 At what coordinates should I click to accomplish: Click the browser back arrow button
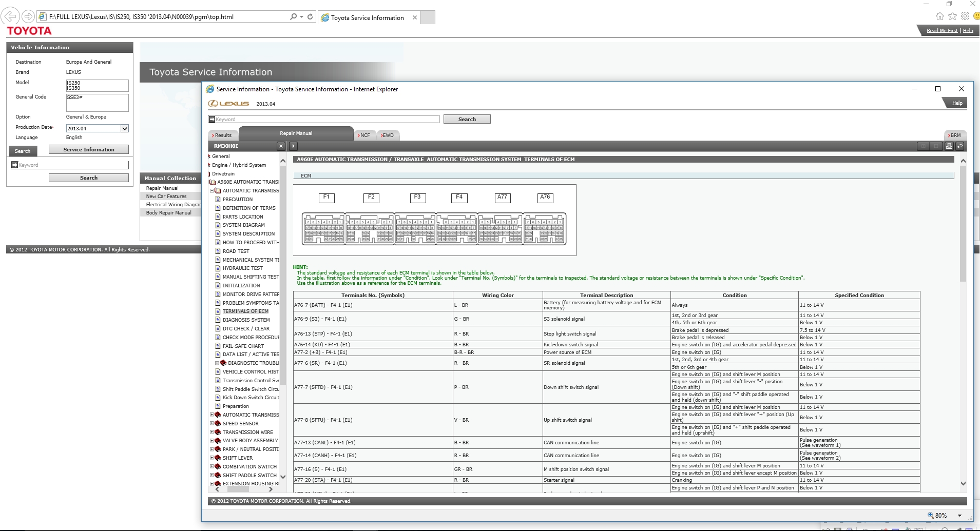pos(11,16)
